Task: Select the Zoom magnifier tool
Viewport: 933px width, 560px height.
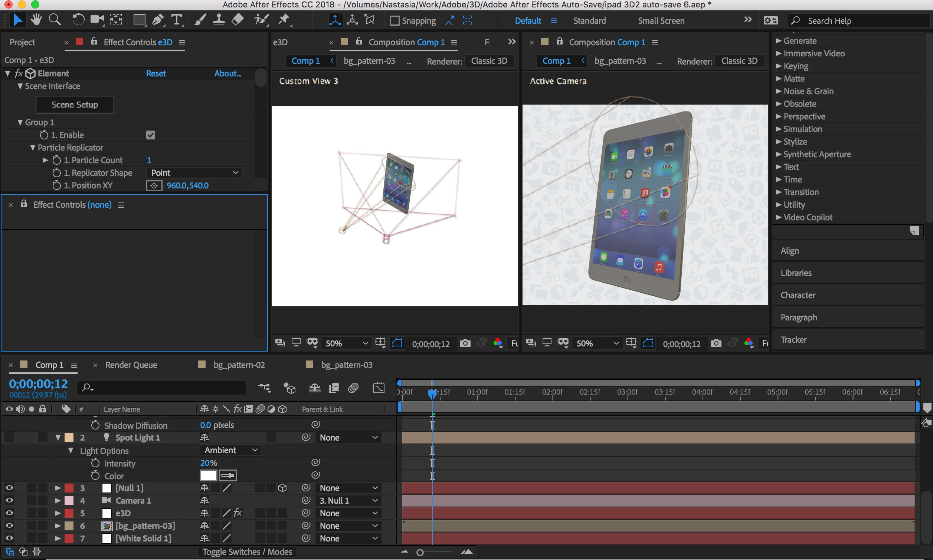Action: [x=55, y=20]
